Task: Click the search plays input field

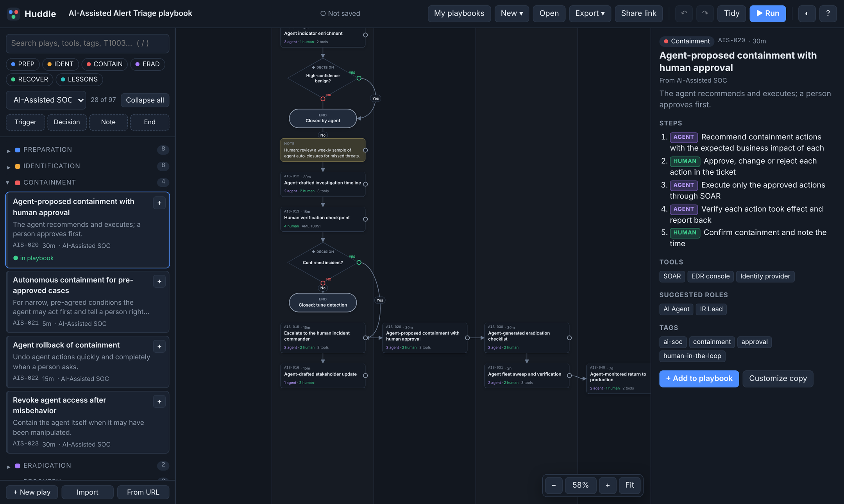Action: point(87,43)
